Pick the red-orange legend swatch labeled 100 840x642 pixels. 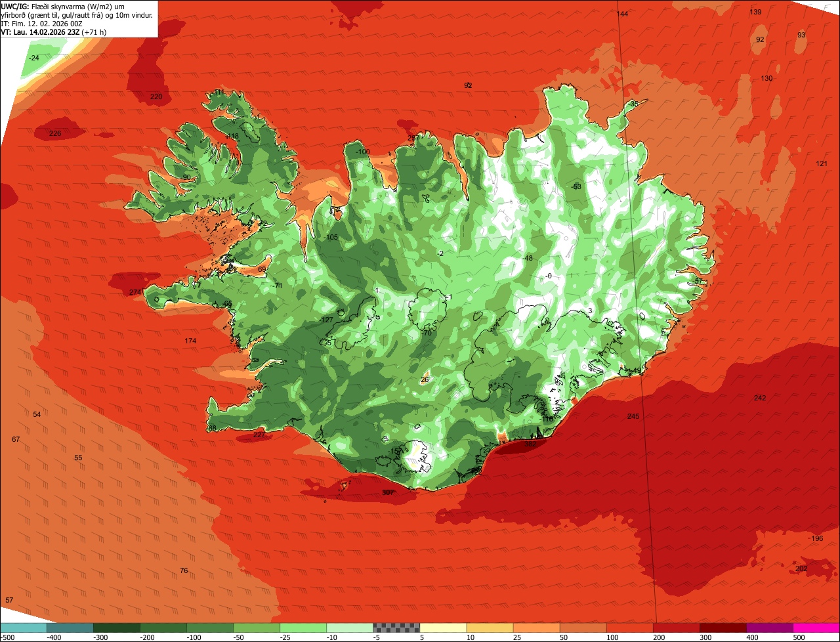click(x=630, y=628)
